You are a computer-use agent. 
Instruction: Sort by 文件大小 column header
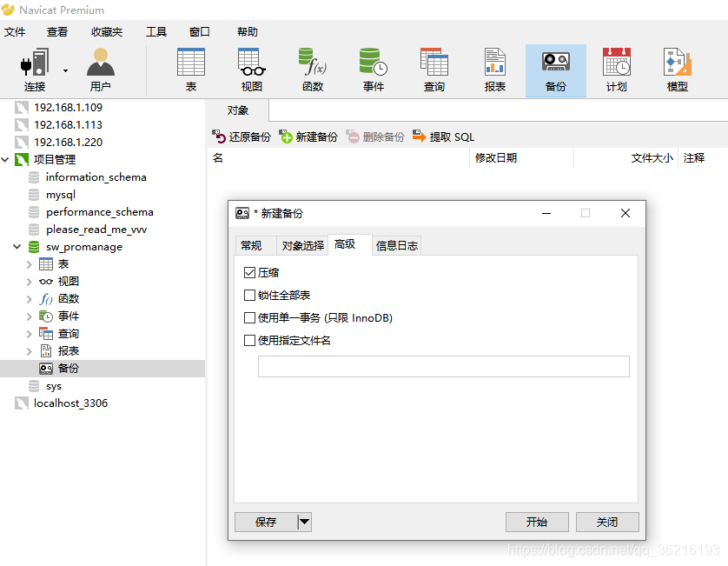(625, 158)
